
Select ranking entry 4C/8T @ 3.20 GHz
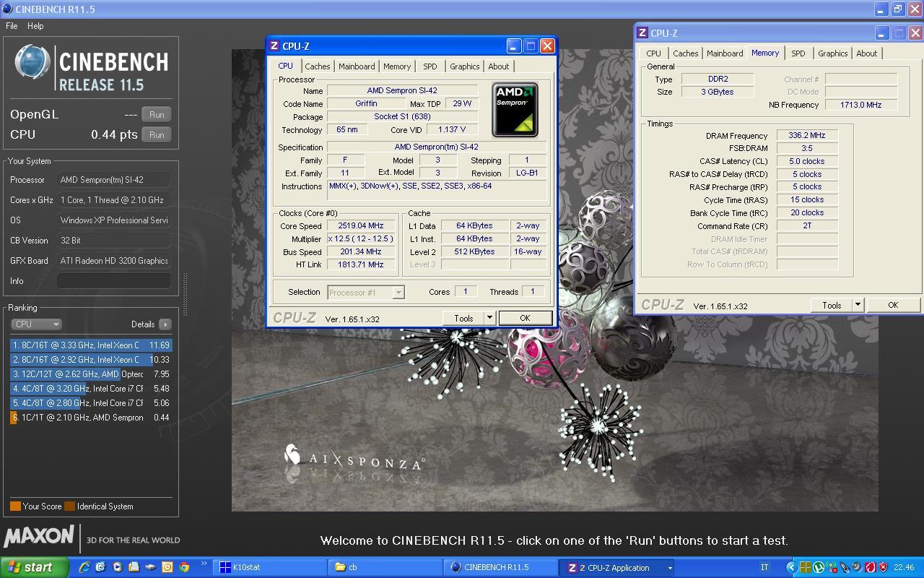pyautogui.click(x=91, y=389)
